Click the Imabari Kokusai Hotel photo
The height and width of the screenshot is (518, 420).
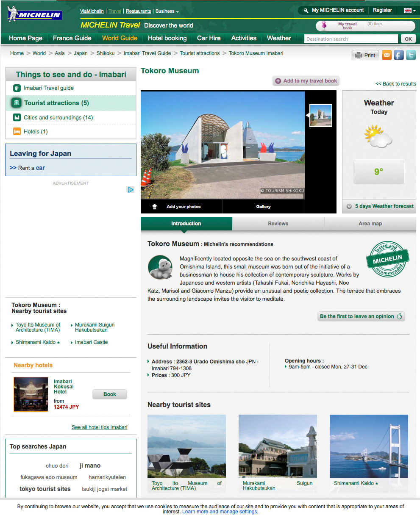[x=31, y=394]
